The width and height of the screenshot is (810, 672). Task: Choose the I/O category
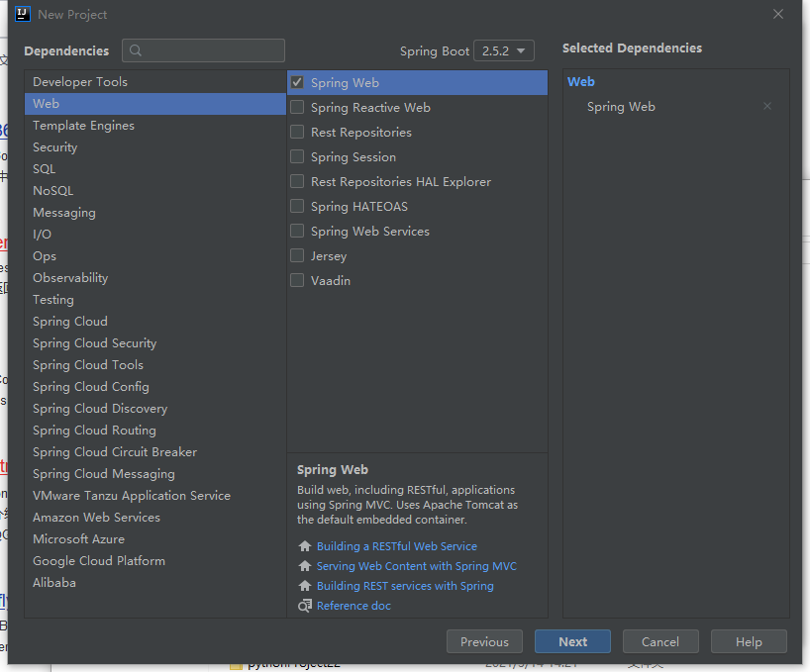coord(155,235)
